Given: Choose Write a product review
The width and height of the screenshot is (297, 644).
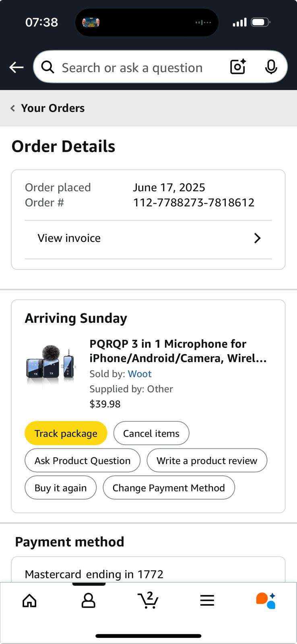Looking at the screenshot, I should pyautogui.click(x=207, y=460).
